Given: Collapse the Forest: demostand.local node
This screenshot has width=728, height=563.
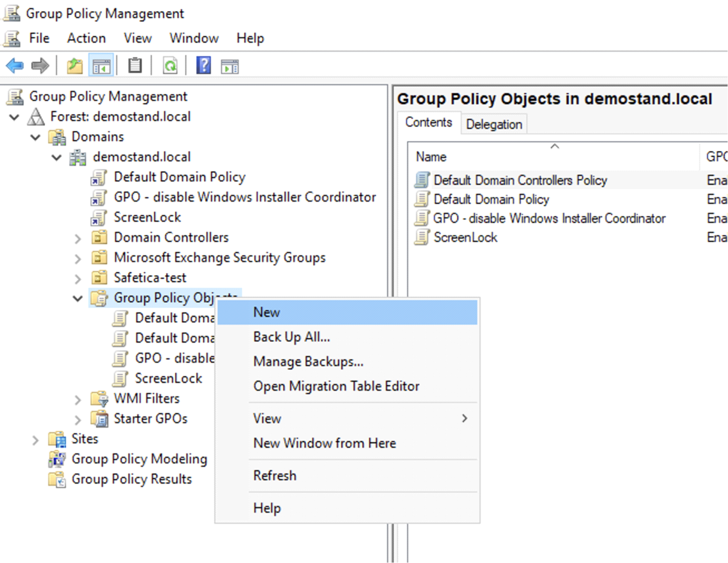Looking at the screenshot, I should pos(14,117).
